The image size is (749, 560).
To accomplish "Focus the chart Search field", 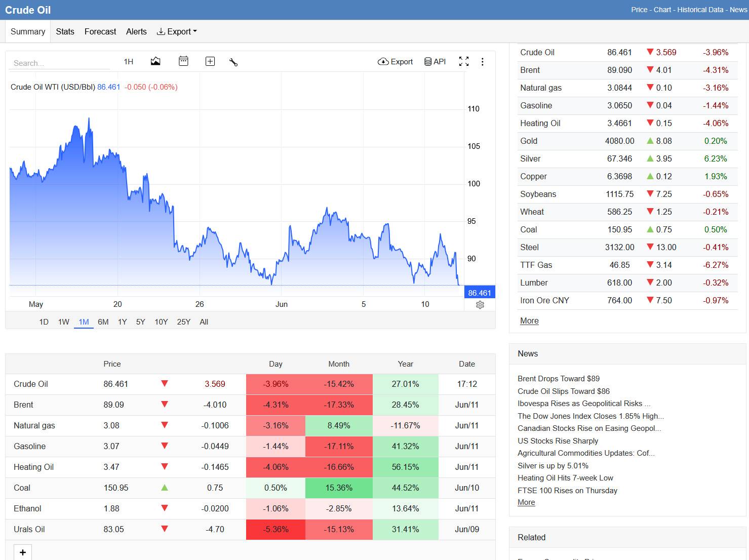I will coord(60,63).
